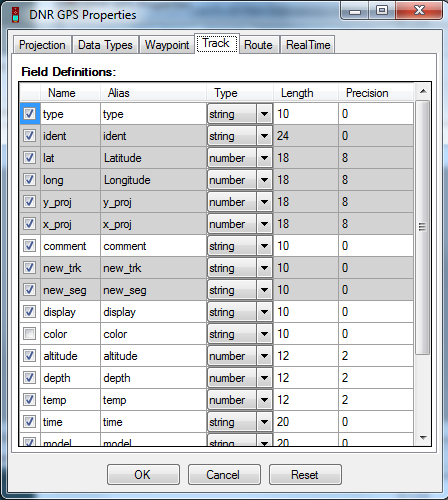Click the scrollbar up arrow
Viewport: 448px width, 500px height.
tap(423, 91)
